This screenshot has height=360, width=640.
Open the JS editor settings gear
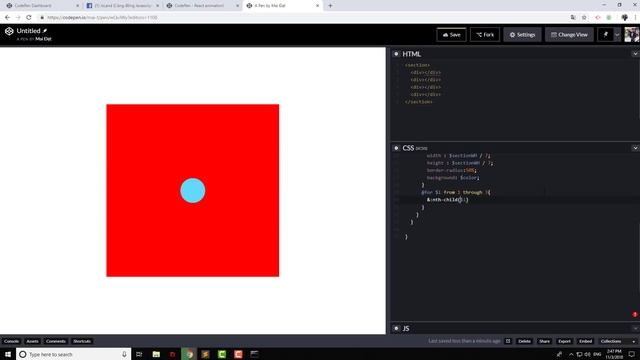(396, 328)
